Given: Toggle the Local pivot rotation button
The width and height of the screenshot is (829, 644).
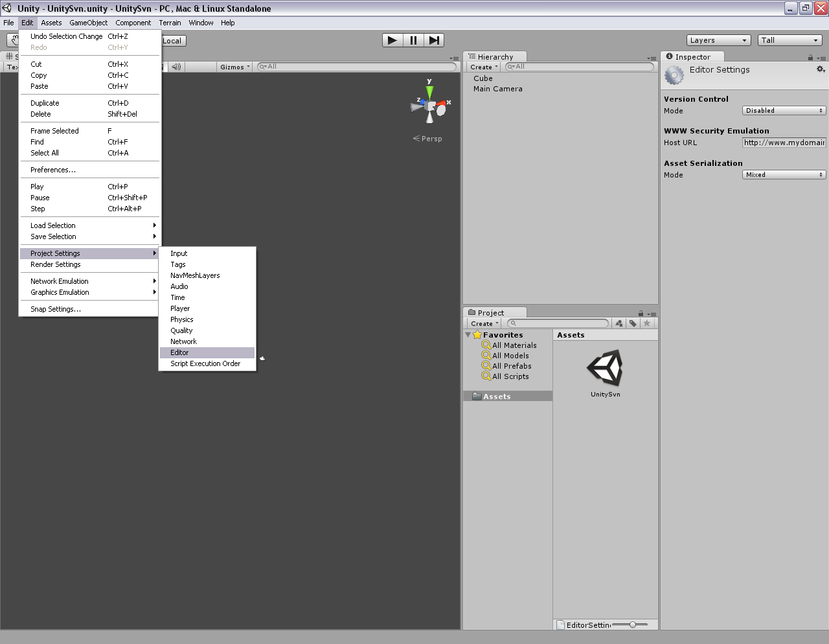Looking at the screenshot, I should point(174,40).
